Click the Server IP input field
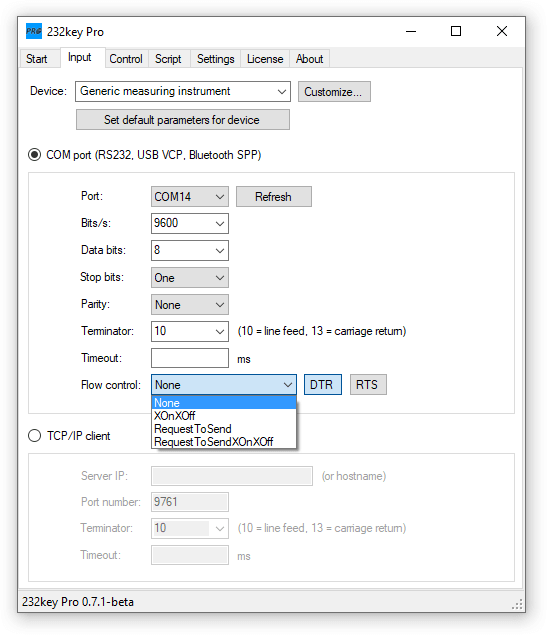Viewport: 547px width, 635px height. point(232,476)
